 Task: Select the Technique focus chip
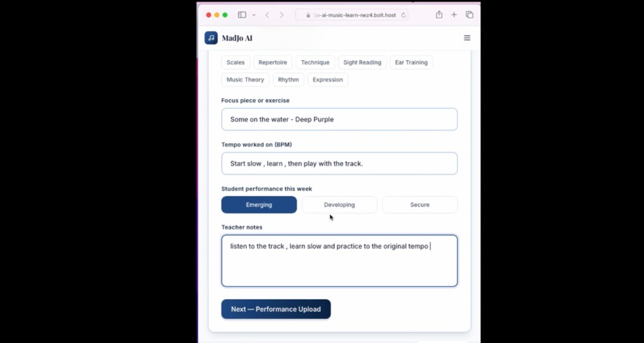[x=315, y=62]
